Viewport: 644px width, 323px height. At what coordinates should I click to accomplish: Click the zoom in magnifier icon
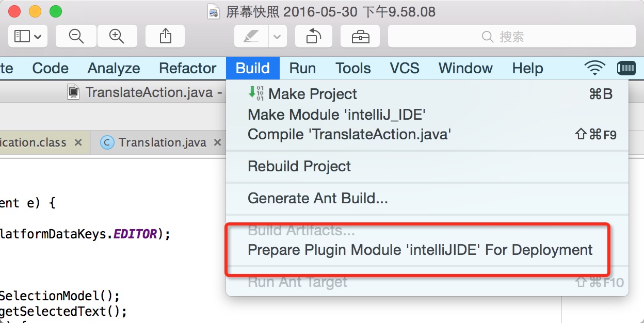point(117,36)
